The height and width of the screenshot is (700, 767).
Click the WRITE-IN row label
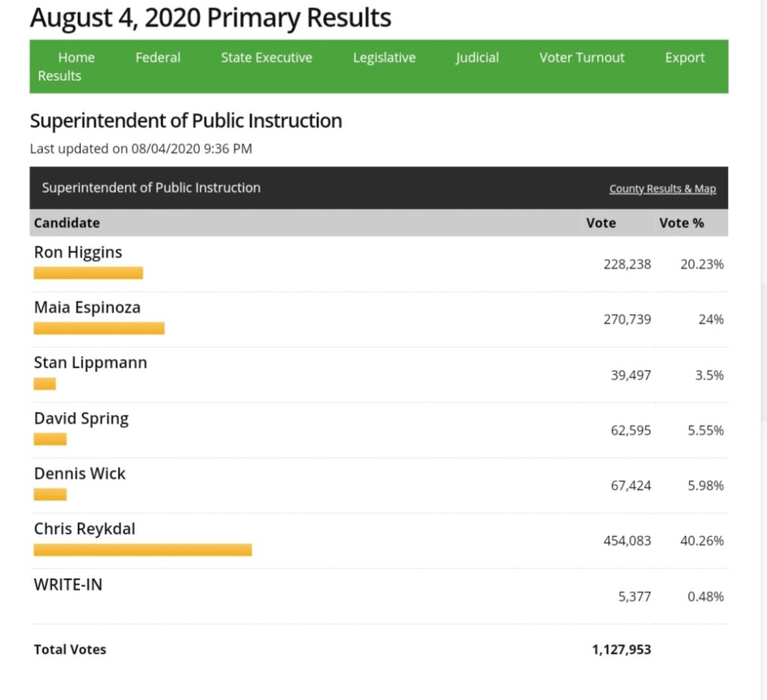click(67, 584)
